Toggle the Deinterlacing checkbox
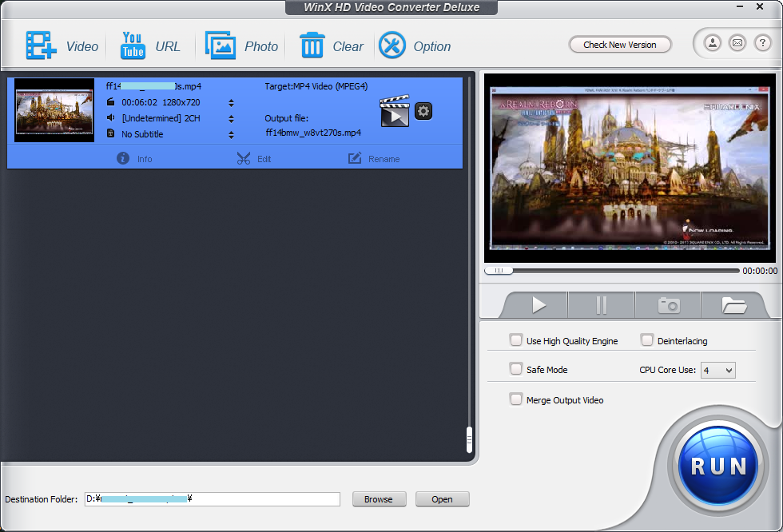The width and height of the screenshot is (783, 532). click(x=647, y=340)
